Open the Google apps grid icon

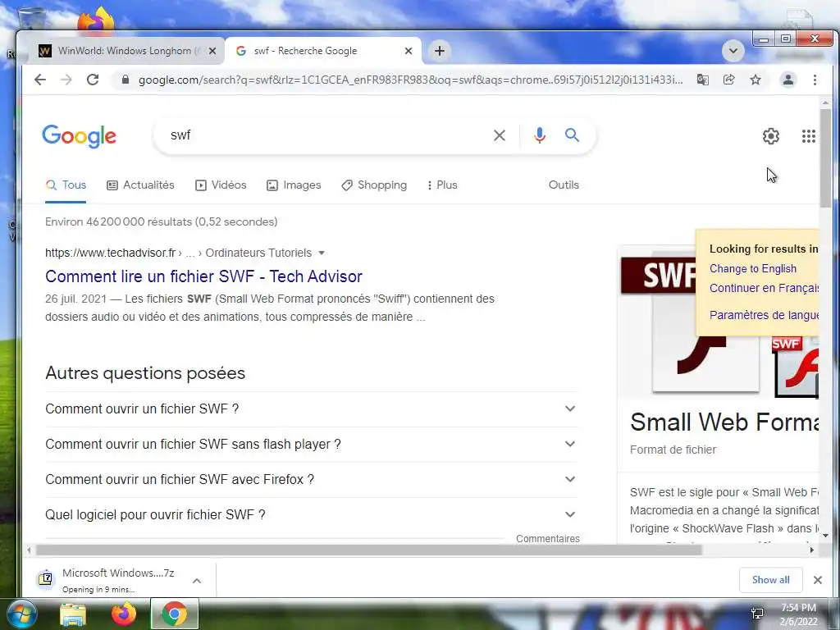tap(808, 136)
